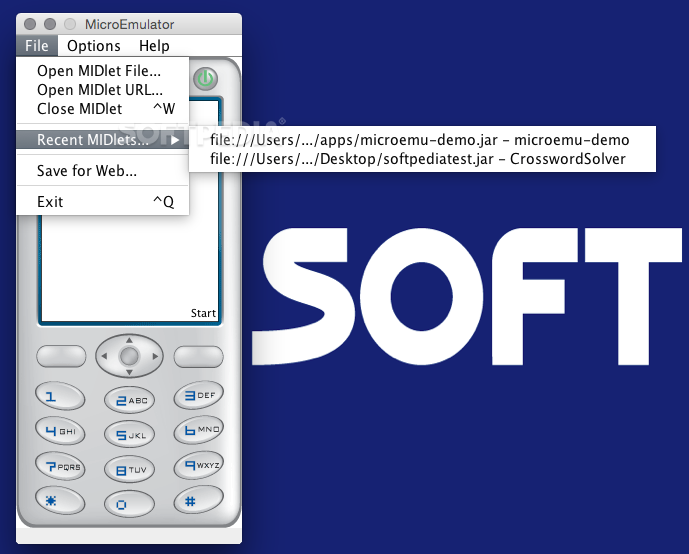This screenshot has width=689, height=554.
Task: Choose Open MIDlet URL... from menu
Action: 103,90
